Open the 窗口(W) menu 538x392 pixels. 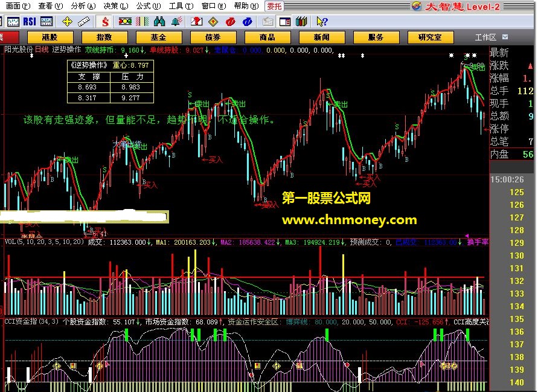(214, 6)
